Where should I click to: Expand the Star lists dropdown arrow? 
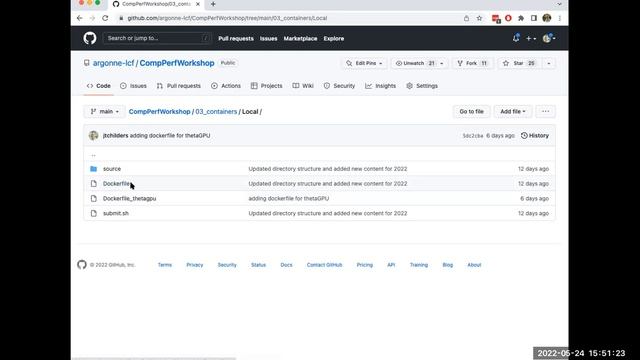tap(549, 63)
